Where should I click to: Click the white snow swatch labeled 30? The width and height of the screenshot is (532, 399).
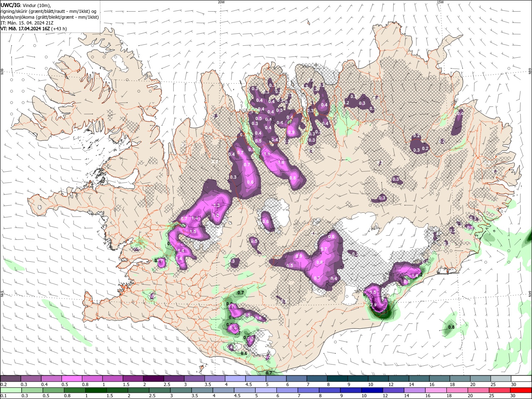pyautogui.click(x=521, y=379)
